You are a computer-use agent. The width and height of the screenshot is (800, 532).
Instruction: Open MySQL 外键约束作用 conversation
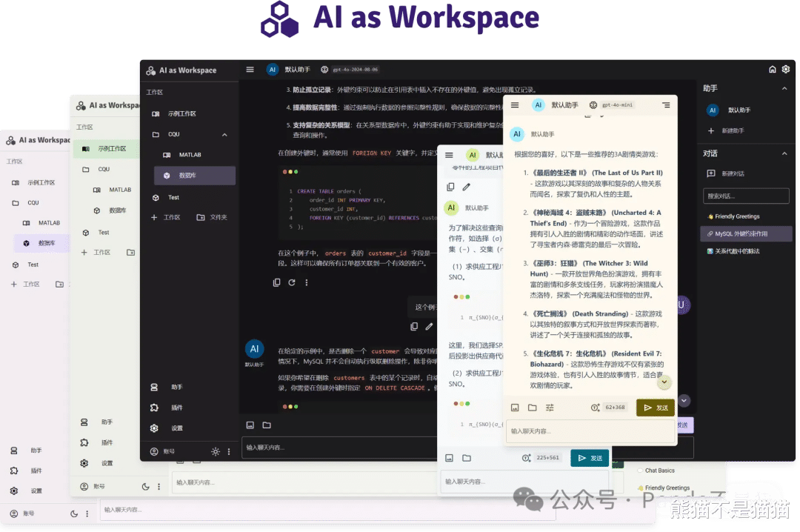pyautogui.click(x=746, y=234)
